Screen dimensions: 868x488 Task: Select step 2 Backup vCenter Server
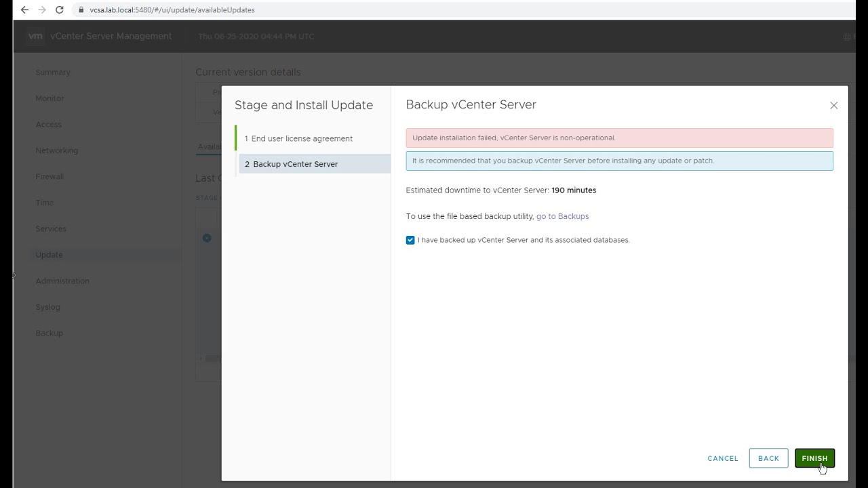(314, 164)
